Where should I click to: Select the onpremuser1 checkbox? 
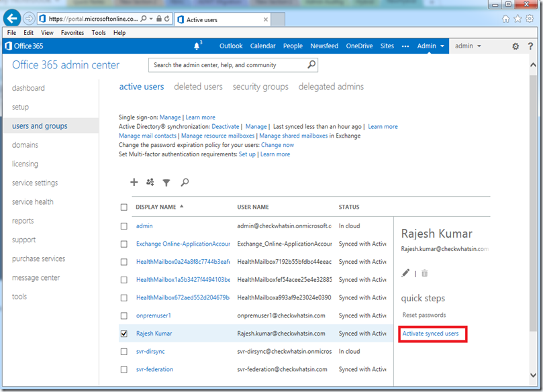click(124, 316)
